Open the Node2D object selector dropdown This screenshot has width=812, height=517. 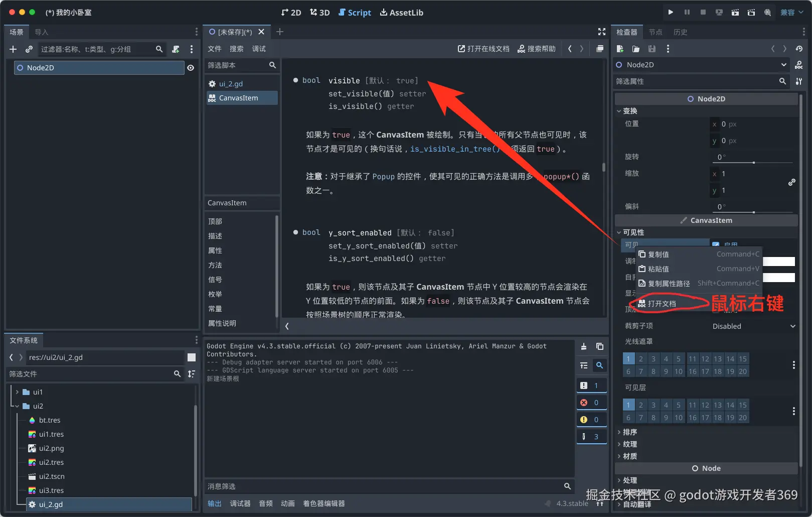click(701, 65)
